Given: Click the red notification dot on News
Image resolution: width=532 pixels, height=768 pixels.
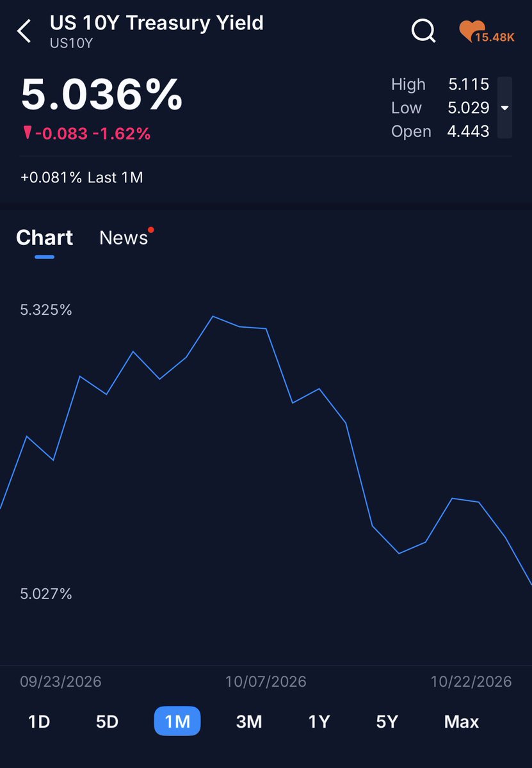Looking at the screenshot, I should 150,230.
